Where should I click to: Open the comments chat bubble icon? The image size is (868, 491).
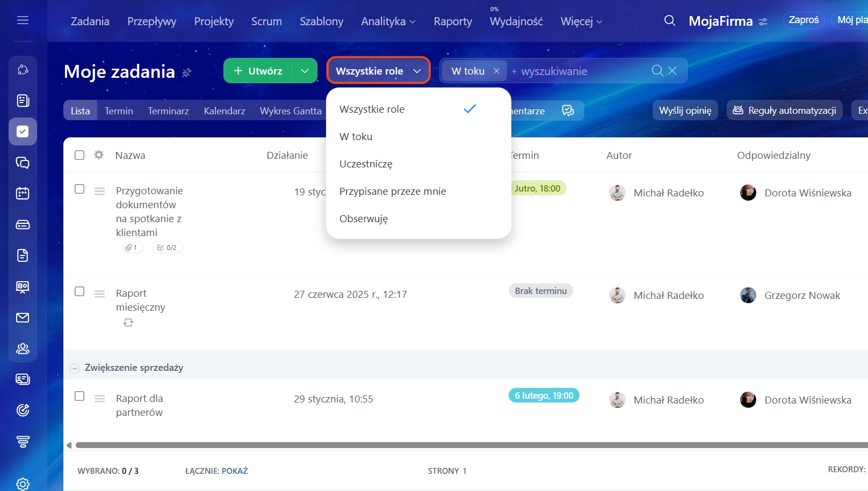(x=568, y=111)
